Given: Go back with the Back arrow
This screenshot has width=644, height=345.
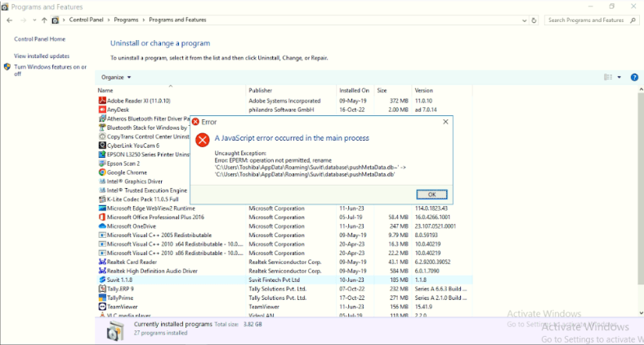Looking at the screenshot, I should click(x=10, y=20).
